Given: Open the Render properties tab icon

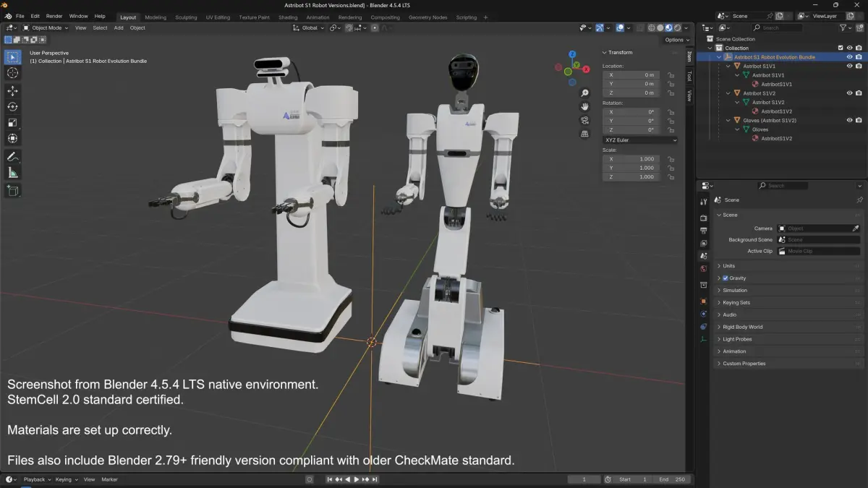Looking at the screenshot, I should [x=704, y=218].
